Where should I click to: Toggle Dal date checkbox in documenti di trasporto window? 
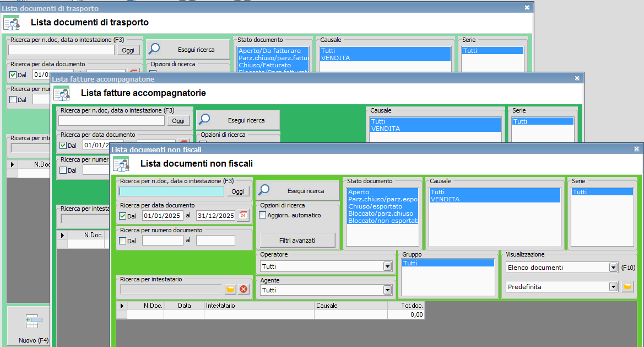tap(13, 75)
